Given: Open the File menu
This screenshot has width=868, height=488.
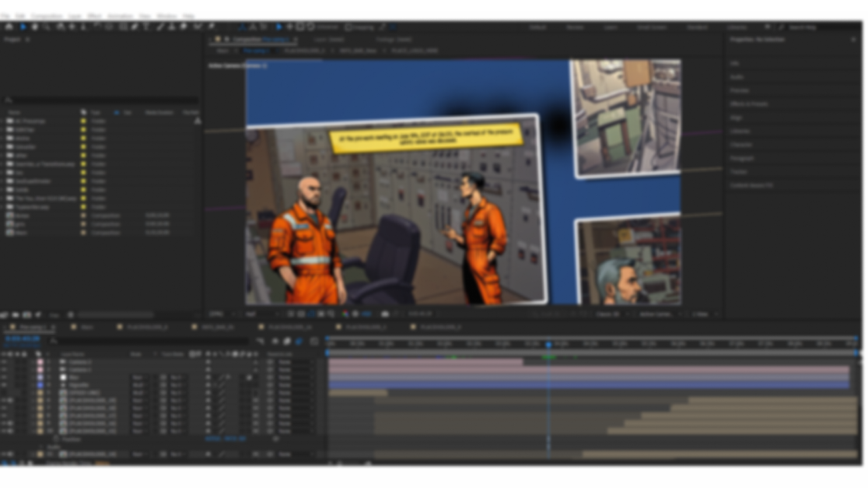Looking at the screenshot, I should tap(5, 16).
